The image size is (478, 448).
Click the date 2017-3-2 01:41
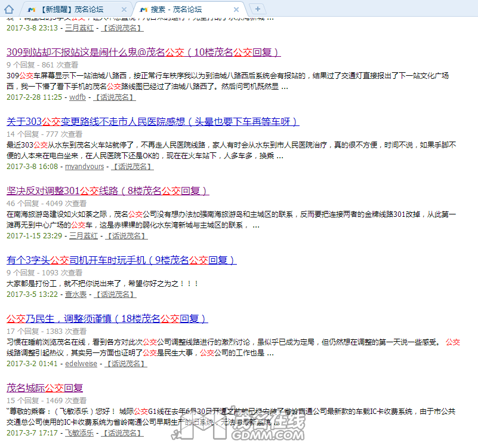click(x=32, y=363)
